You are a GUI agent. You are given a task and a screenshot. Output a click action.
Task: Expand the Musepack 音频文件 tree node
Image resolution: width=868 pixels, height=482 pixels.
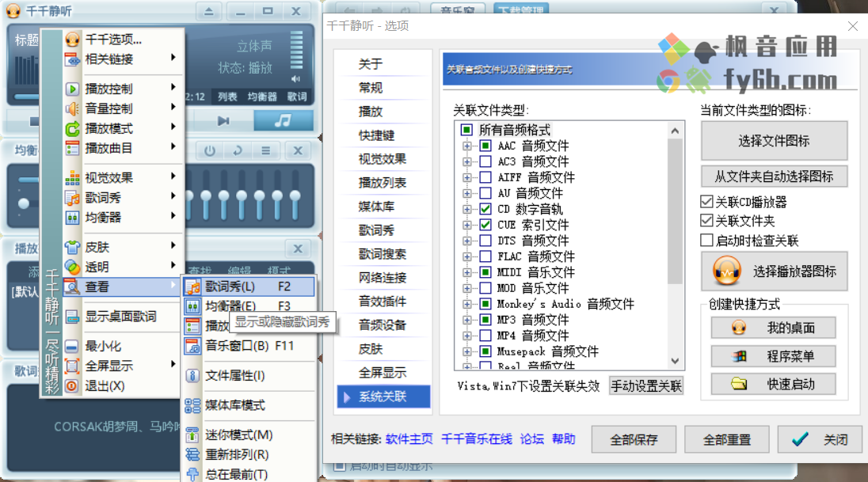pos(466,352)
